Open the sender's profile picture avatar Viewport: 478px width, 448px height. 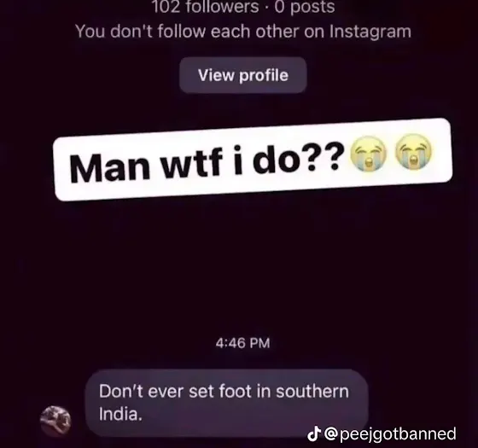(x=55, y=422)
